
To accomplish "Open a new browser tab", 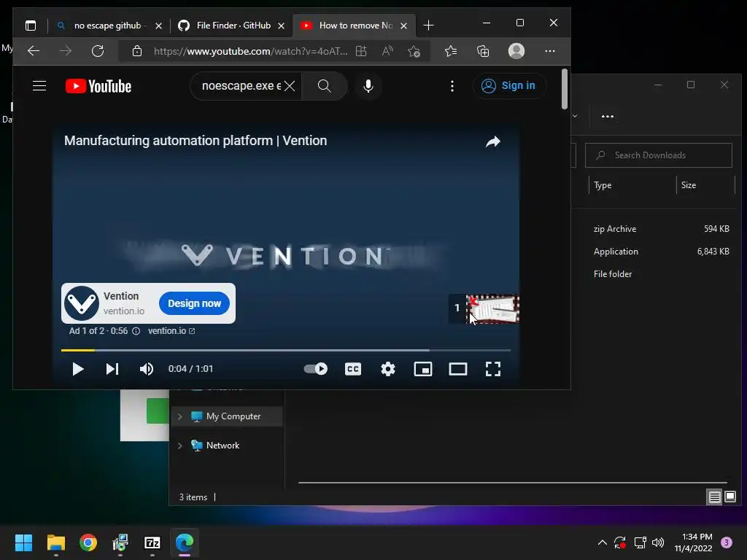I will click(x=428, y=26).
